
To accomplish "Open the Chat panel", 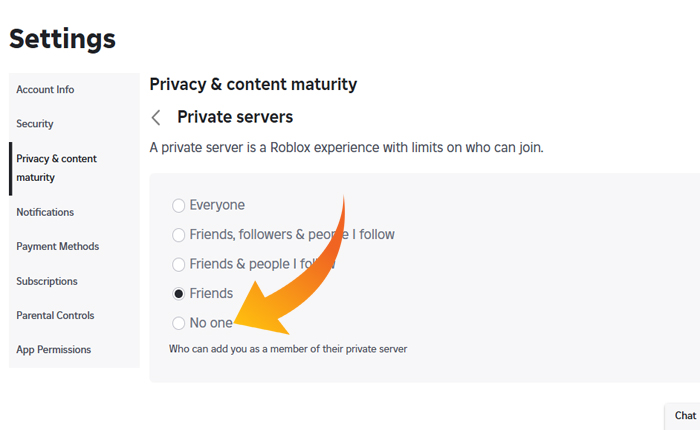I will [685, 416].
